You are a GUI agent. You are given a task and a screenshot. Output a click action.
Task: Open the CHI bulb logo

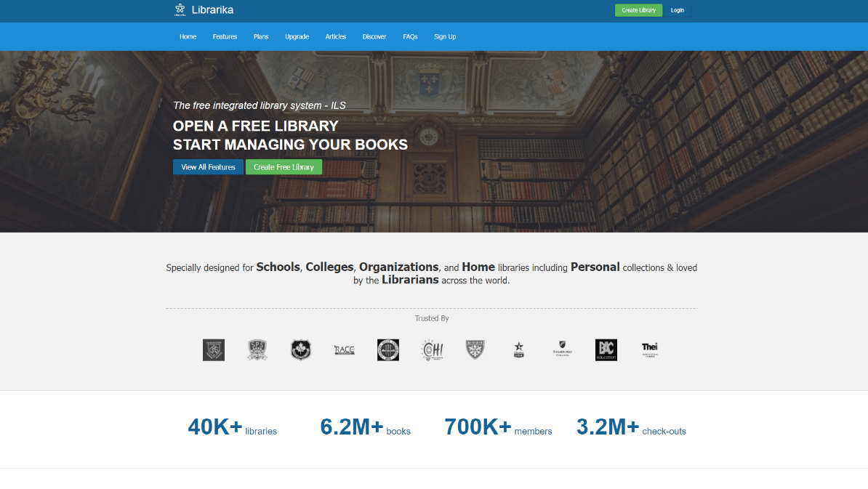[431, 349]
